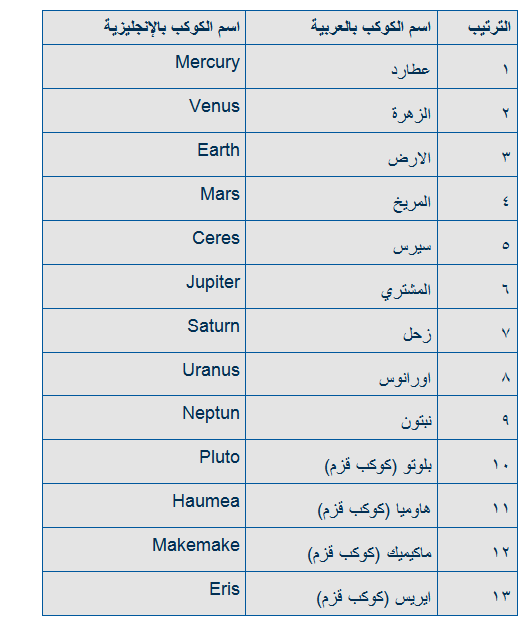
Task: Select the Jupiter table cell
Action: (144, 287)
